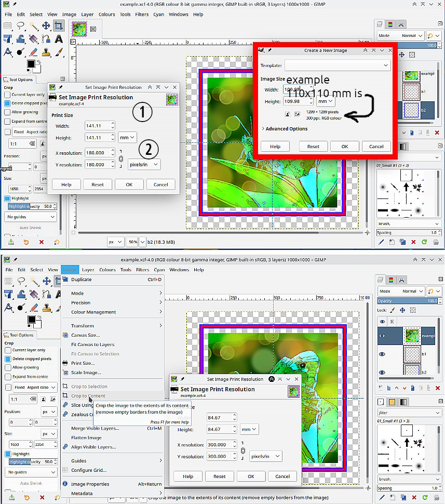Pick Unified Transform tool in upper GIMP toolbox
The height and width of the screenshot is (504, 445).
click(8, 39)
